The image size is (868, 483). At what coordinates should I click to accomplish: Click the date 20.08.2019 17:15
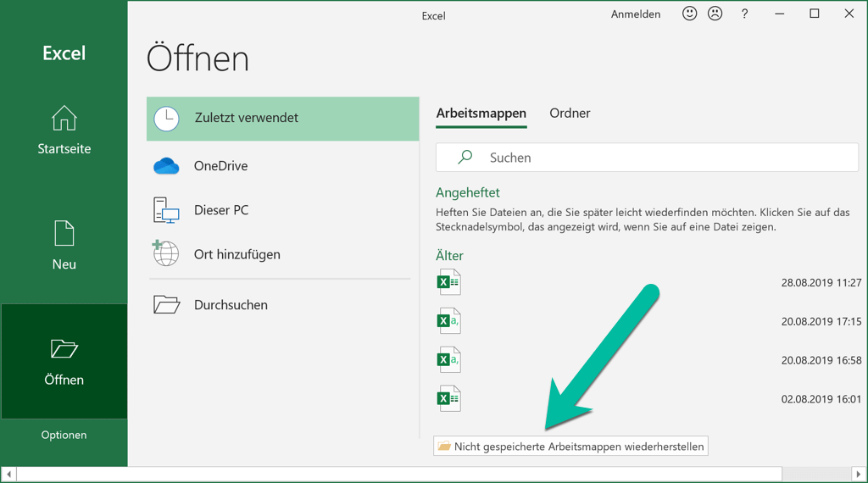tap(821, 321)
